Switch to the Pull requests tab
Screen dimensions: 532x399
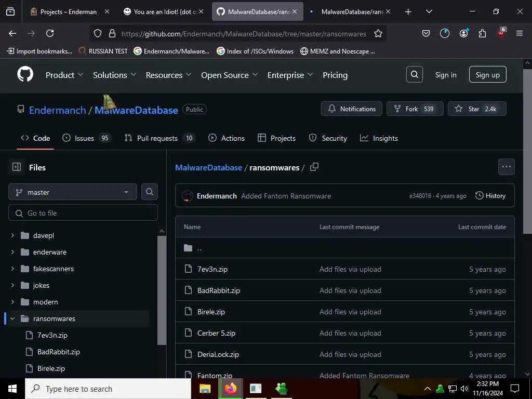pyautogui.click(x=160, y=138)
